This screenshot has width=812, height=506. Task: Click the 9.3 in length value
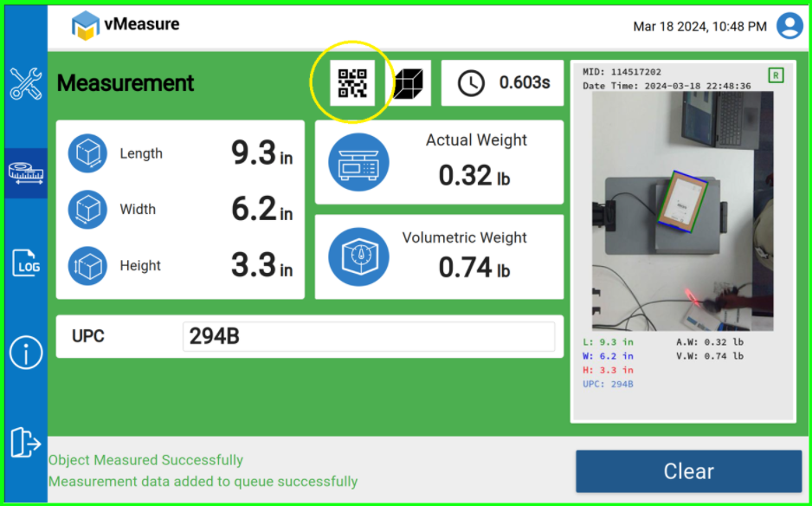262,153
